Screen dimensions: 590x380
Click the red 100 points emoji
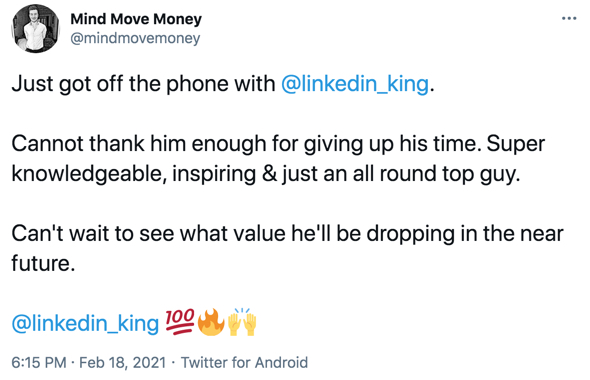180,322
